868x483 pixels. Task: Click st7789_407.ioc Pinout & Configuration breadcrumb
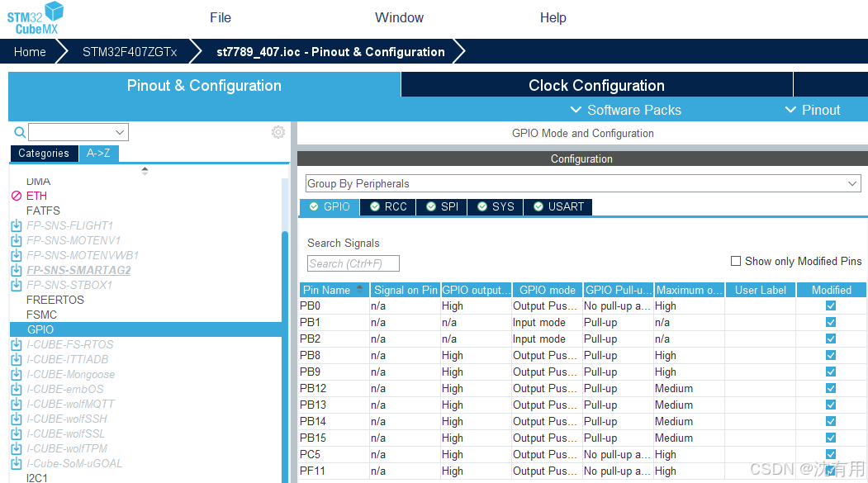(x=330, y=52)
